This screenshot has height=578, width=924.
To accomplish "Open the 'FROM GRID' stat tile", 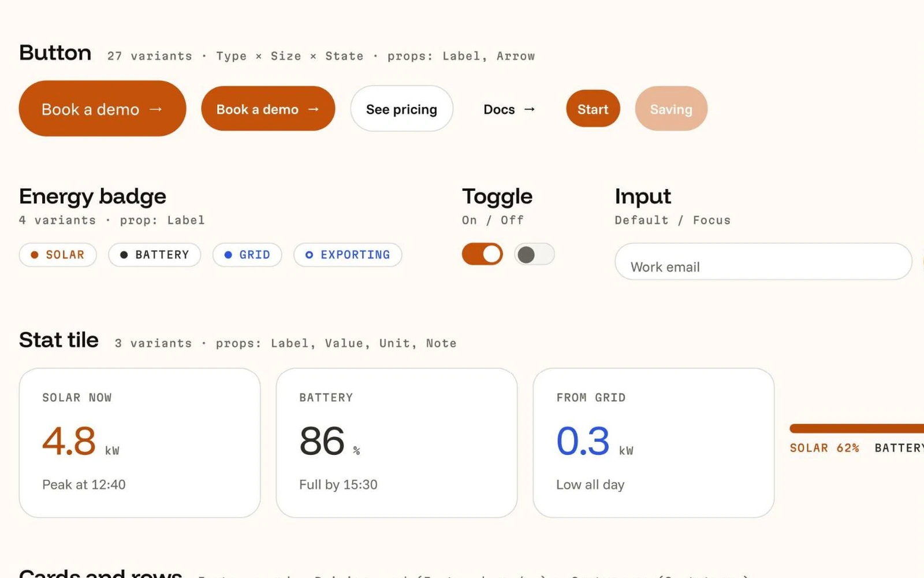I will point(654,443).
